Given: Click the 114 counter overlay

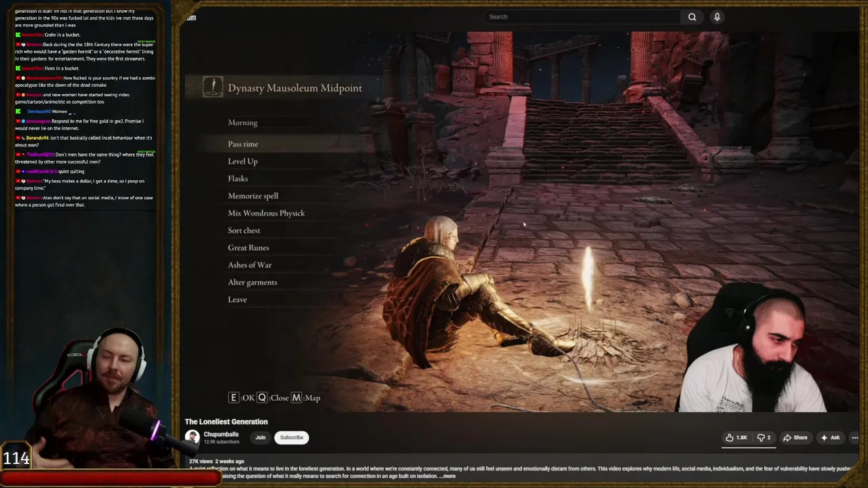Looking at the screenshot, I should pyautogui.click(x=16, y=459).
